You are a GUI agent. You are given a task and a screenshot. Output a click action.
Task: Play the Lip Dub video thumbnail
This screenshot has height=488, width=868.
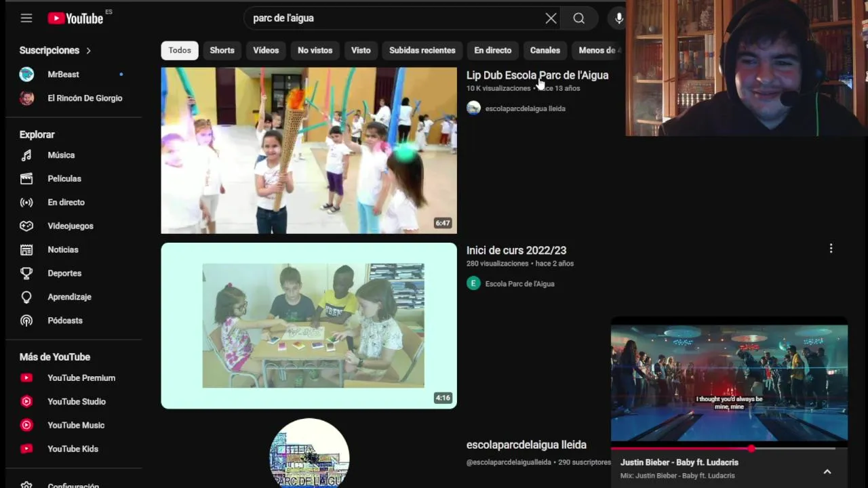(309, 150)
